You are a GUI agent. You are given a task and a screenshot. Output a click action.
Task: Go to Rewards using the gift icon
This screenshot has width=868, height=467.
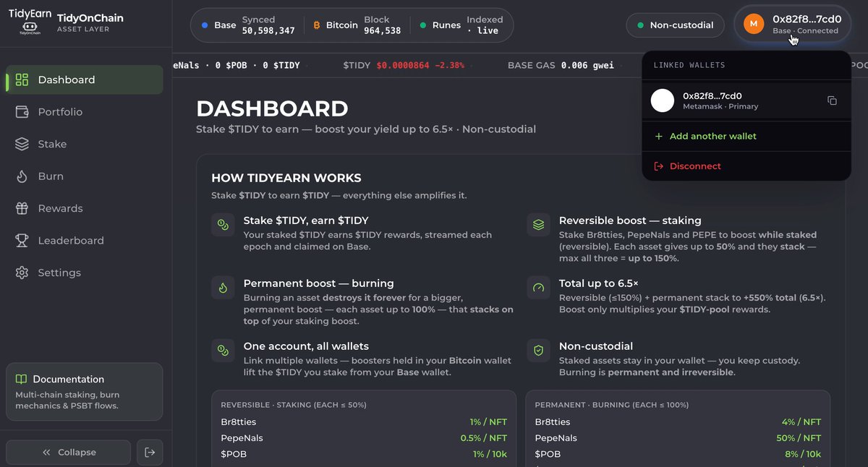[x=22, y=208]
